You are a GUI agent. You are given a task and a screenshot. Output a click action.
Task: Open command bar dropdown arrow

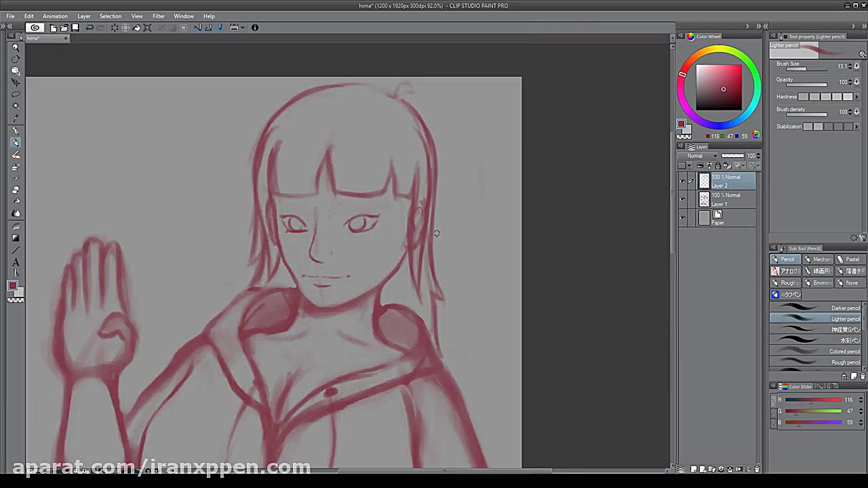[243, 28]
